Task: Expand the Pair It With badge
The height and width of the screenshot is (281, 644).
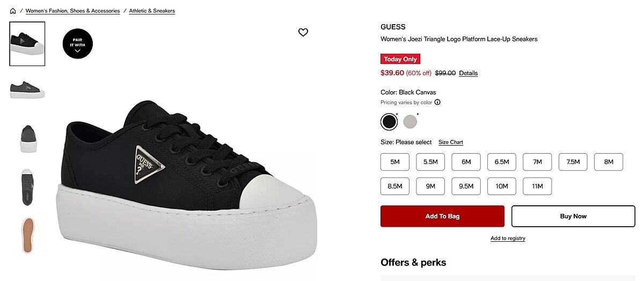Action: pos(78,43)
